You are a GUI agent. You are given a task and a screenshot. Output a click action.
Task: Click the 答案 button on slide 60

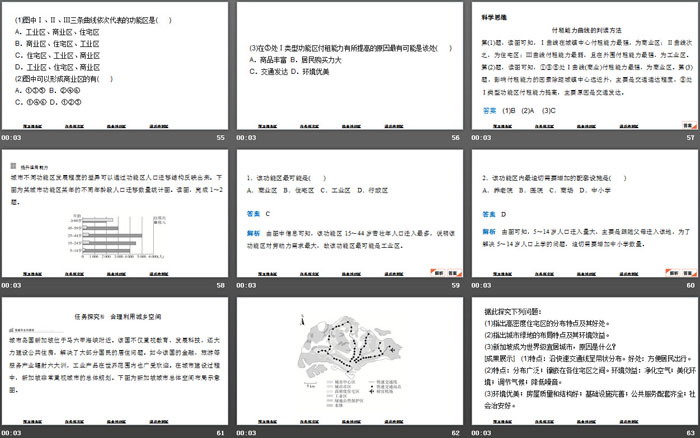pos(689,273)
